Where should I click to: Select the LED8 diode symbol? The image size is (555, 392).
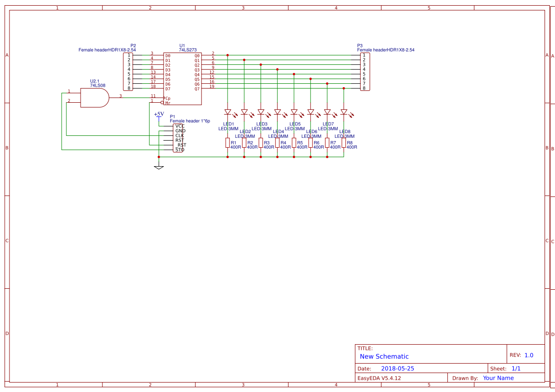coord(344,111)
